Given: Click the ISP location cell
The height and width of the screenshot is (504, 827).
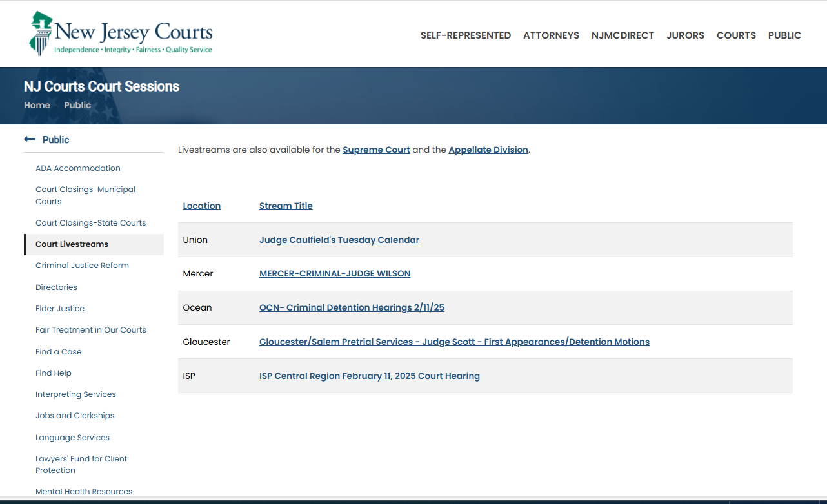Looking at the screenshot, I should coord(189,376).
